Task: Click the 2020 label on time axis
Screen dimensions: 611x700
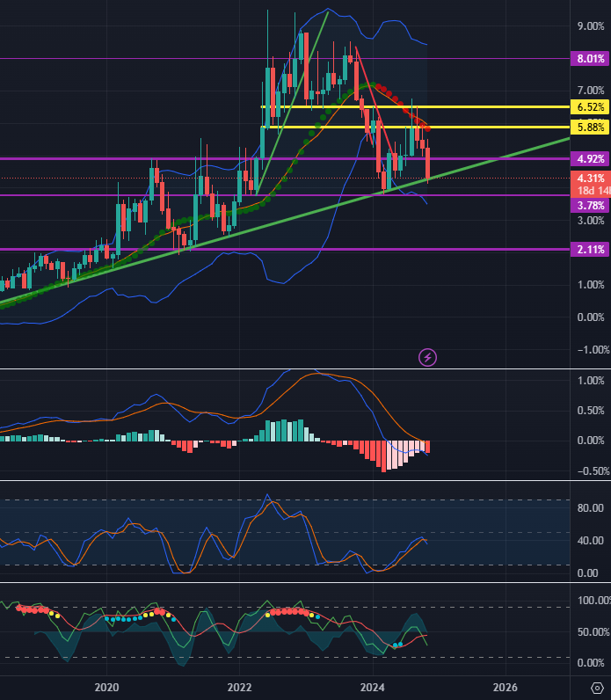Action: 106,687
